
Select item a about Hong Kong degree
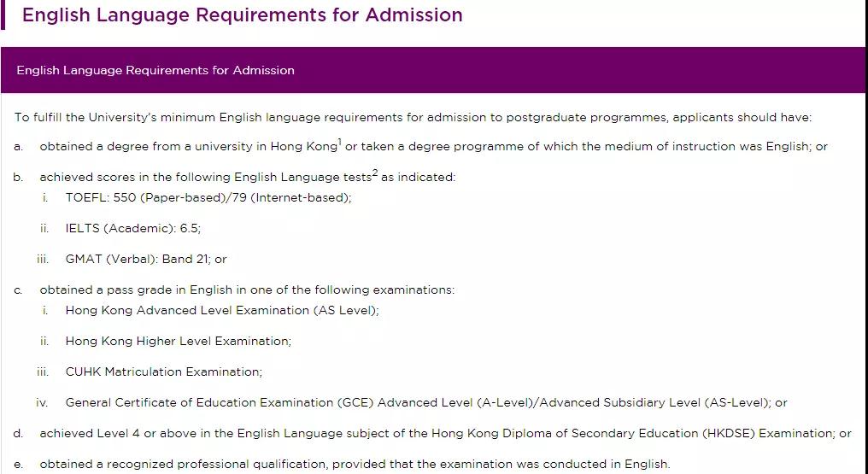pos(433,147)
